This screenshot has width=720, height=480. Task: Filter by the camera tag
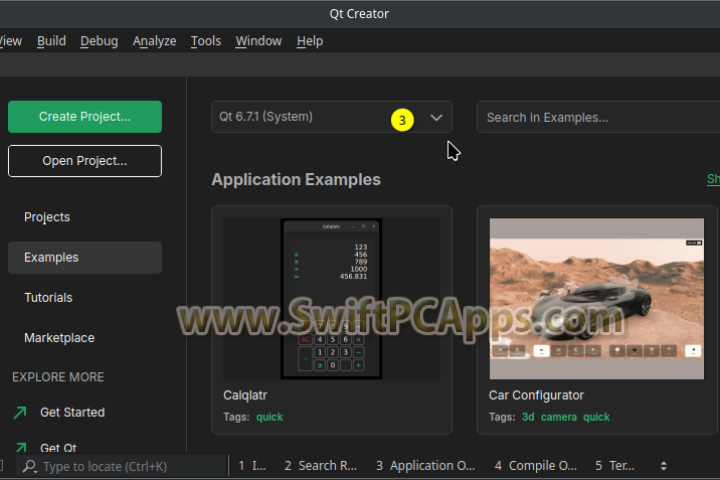(559, 417)
